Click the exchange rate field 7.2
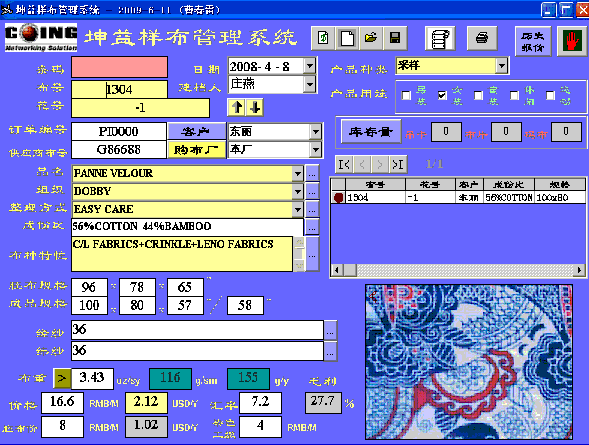Screen dimensions: 589x445 [x=260, y=402]
